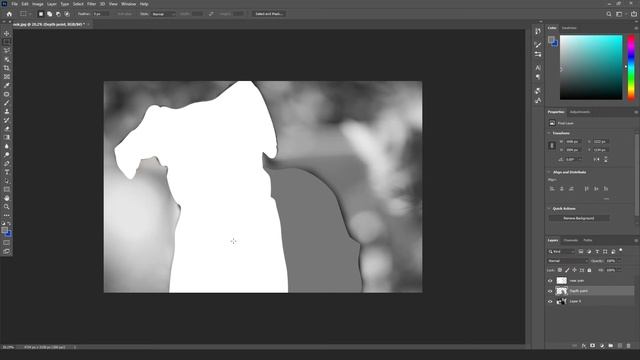Toggle layer filtering switch on or off
640x360 pixels.
[621, 250]
